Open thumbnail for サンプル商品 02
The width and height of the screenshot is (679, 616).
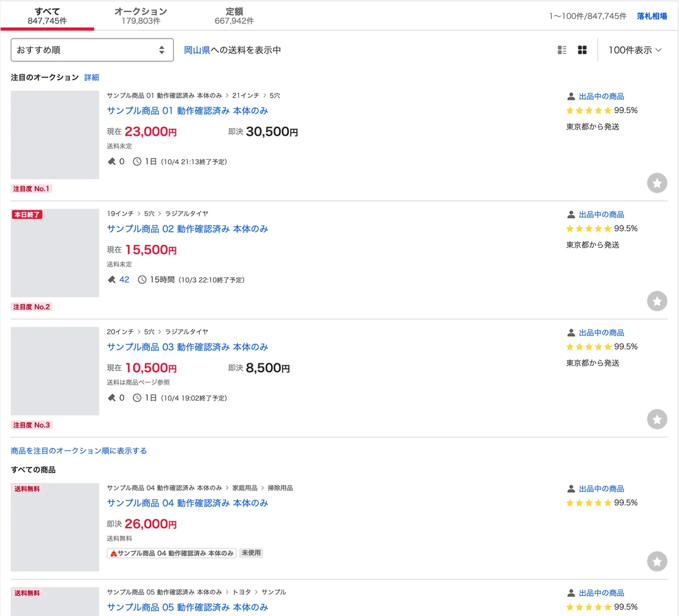pos(55,253)
